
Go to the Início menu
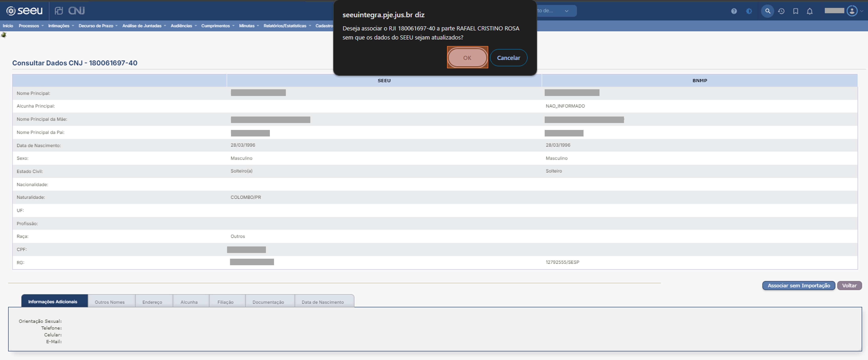8,26
